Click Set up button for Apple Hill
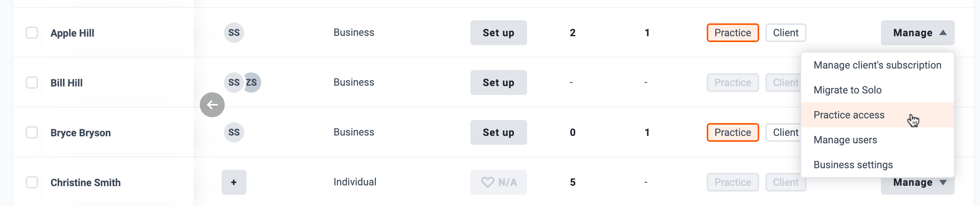Image resolution: width=980 pixels, height=206 pixels. tap(498, 33)
